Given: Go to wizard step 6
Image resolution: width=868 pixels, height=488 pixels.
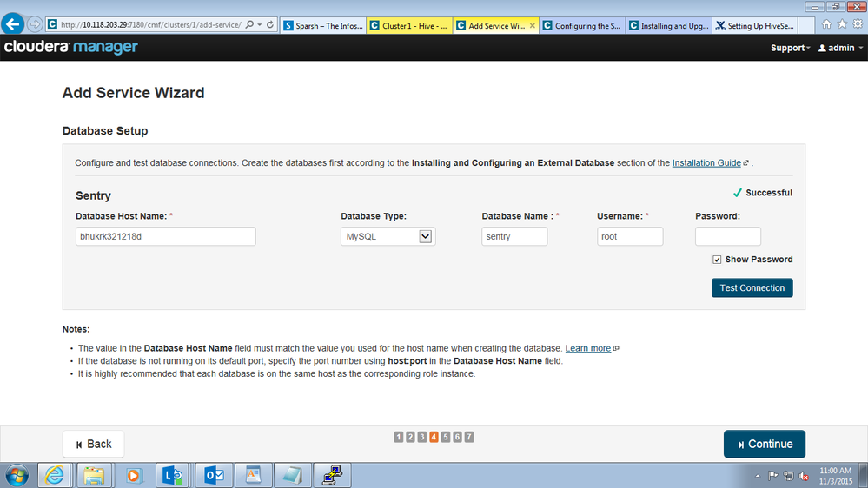Looking at the screenshot, I should click(x=457, y=437).
